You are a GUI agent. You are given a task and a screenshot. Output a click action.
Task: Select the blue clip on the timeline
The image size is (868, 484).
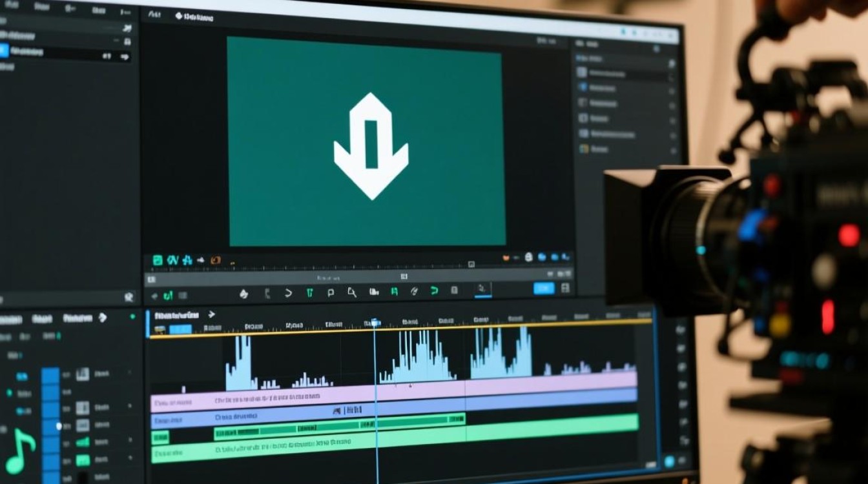[x=394, y=408]
